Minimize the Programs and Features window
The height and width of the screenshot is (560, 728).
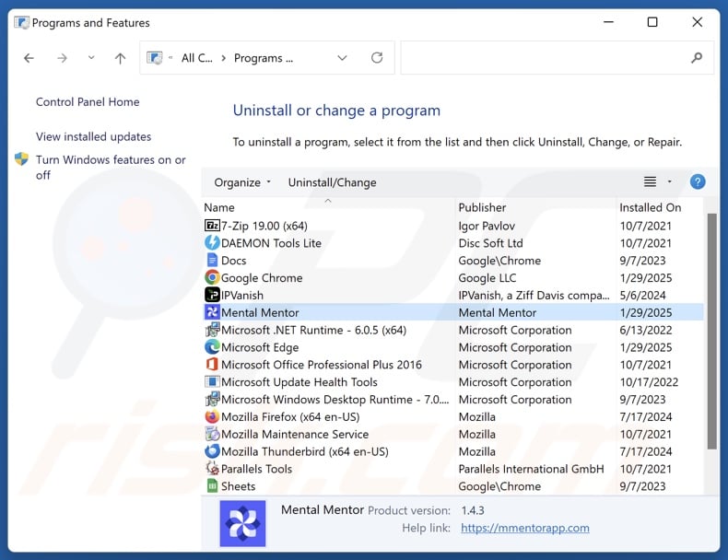click(608, 22)
